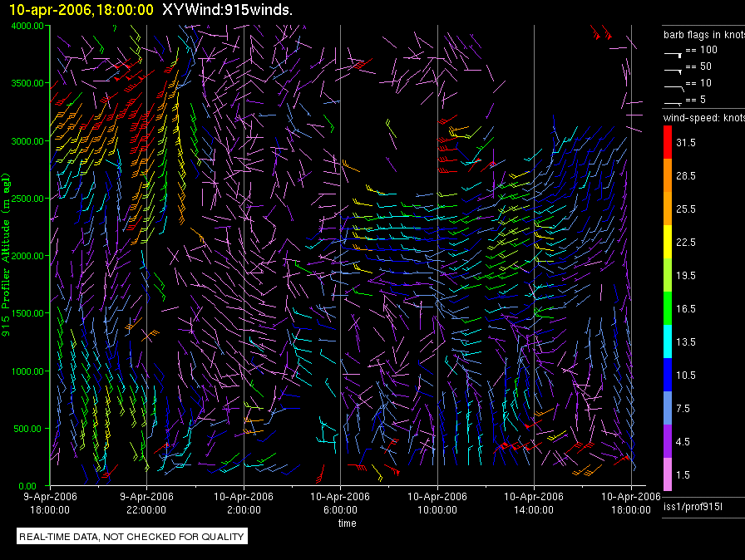745x560 pixels.
Task: Click the '10-Apr-2006 10:00:00' time axis label
Action: click(437, 503)
